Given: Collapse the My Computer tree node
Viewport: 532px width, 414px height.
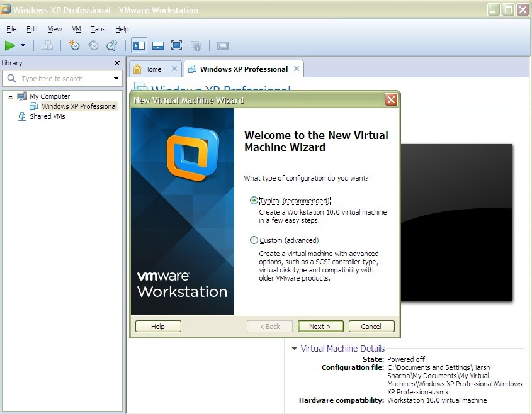Looking at the screenshot, I should [11, 97].
